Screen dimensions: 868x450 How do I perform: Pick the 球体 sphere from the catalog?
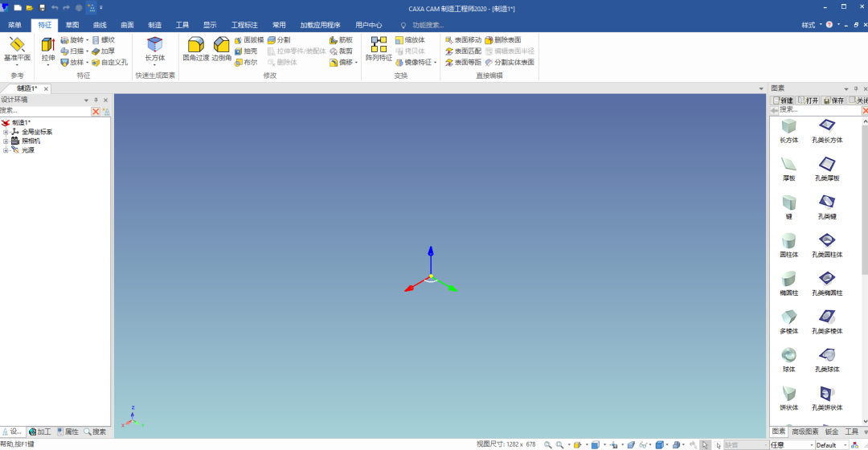[x=789, y=360]
